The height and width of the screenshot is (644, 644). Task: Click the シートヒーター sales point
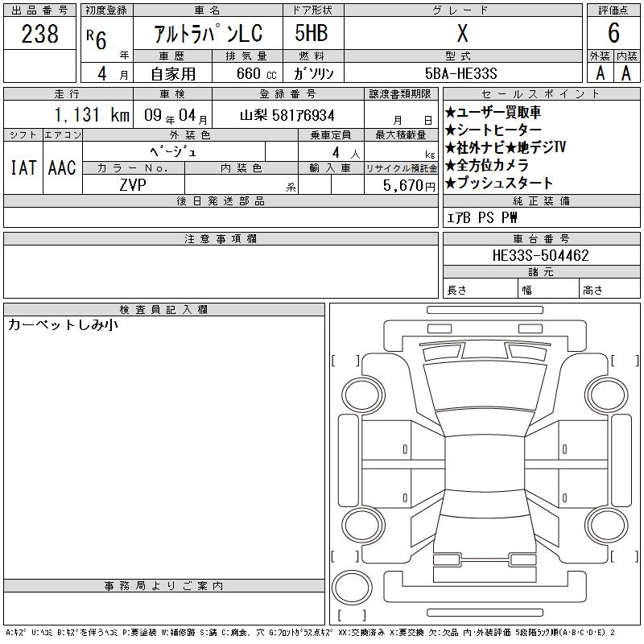click(x=493, y=130)
